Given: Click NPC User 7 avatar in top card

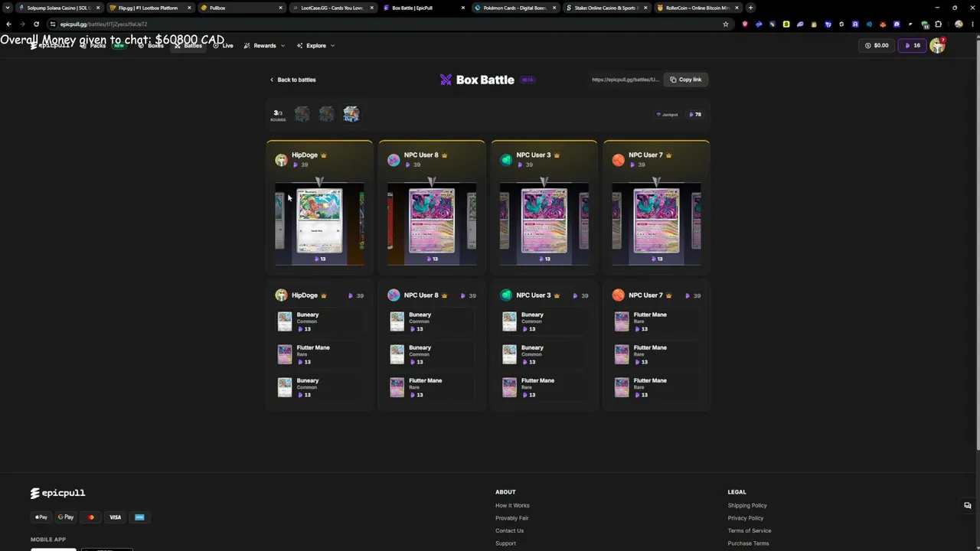Looking at the screenshot, I should (619, 159).
